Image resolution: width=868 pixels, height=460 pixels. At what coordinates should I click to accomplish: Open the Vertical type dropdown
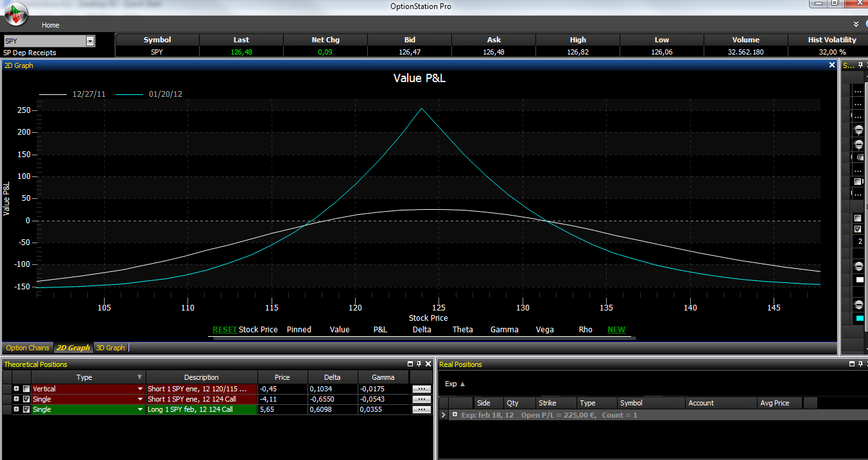click(140, 389)
